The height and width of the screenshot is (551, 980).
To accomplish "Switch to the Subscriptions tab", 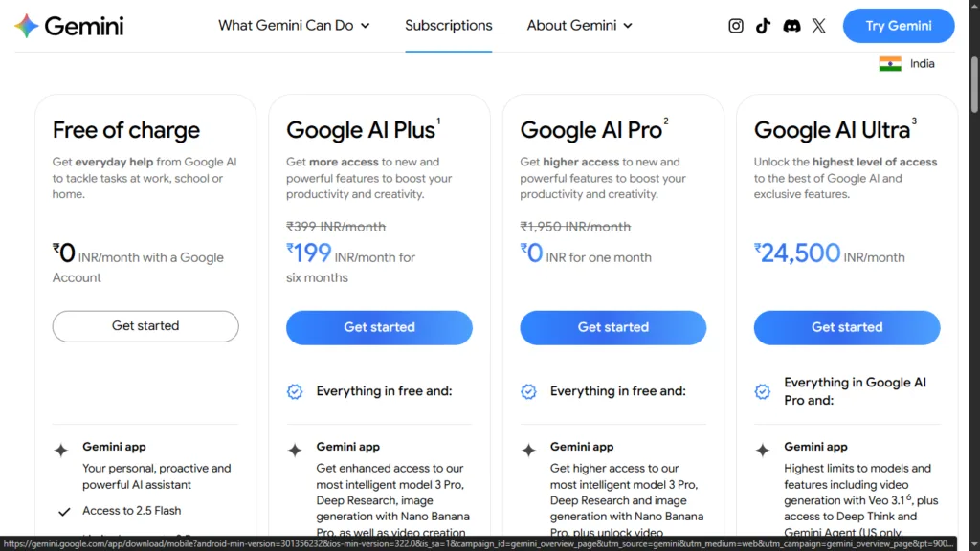I will [x=449, y=26].
